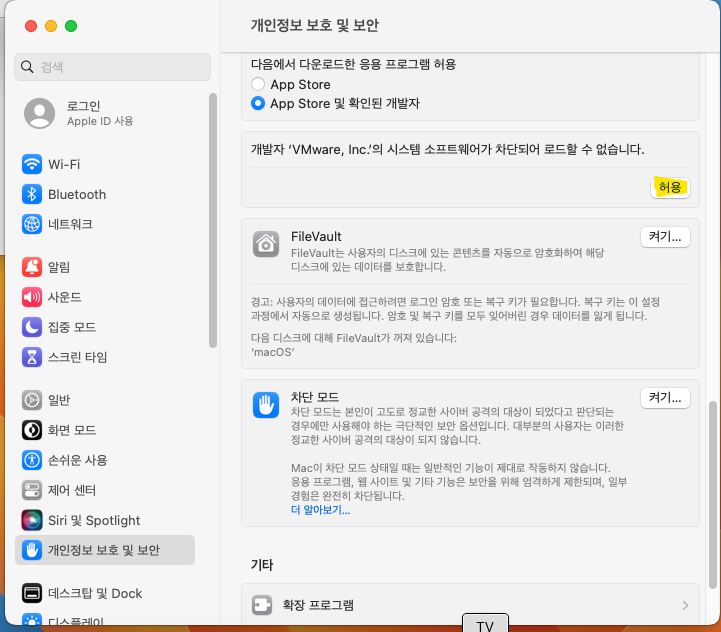
Task: Click the Siri 및 Spotlight icon
Action: [32, 520]
